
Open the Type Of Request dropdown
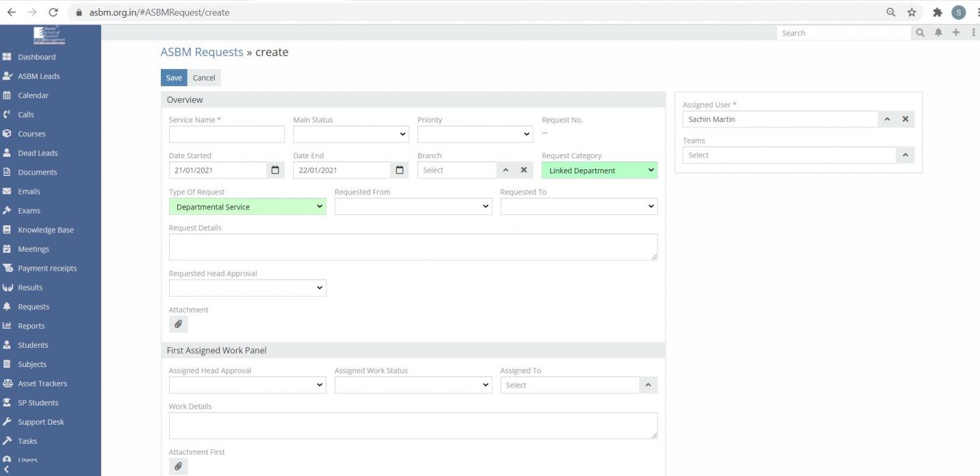point(247,207)
